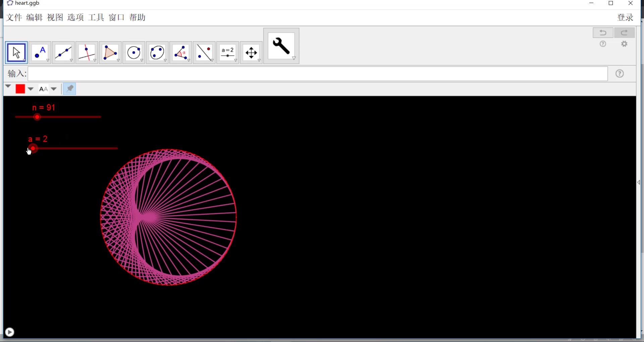
Task: Redo the last undone action
Action: [624, 33]
